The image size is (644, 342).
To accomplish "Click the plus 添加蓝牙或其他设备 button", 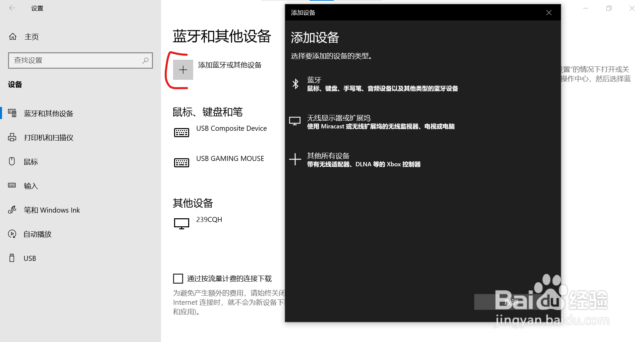I will (183, 70).
